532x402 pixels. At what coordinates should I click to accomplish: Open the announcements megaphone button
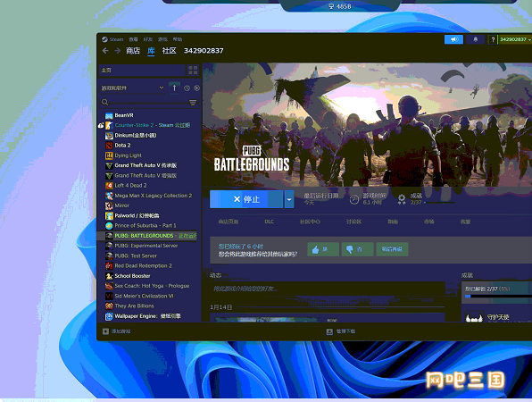pyautogui.click(x=453, y=39)
